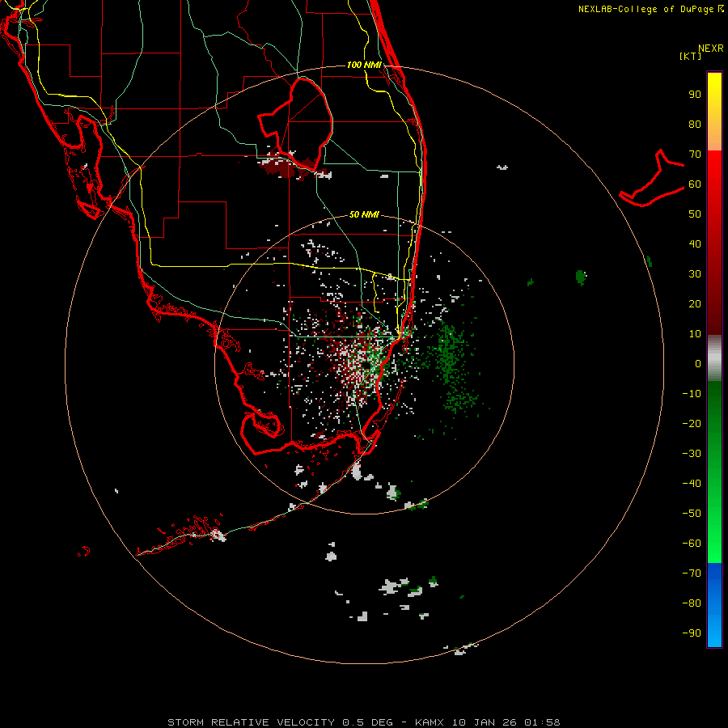Select the 0 value on velocity scale
This screenshot has width=728, height=728.
point(698,364)
